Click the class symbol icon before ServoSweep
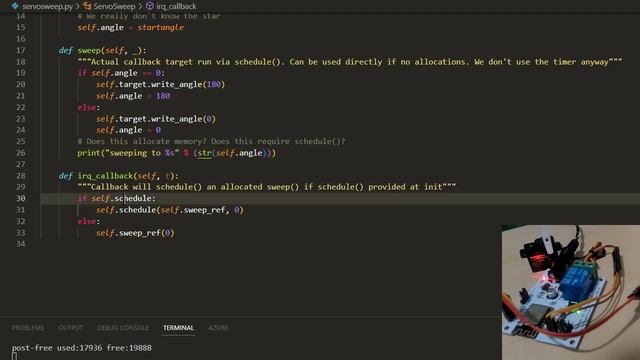Image resolution: width=640 pixels, height=360 pixels. click(87, 6)
